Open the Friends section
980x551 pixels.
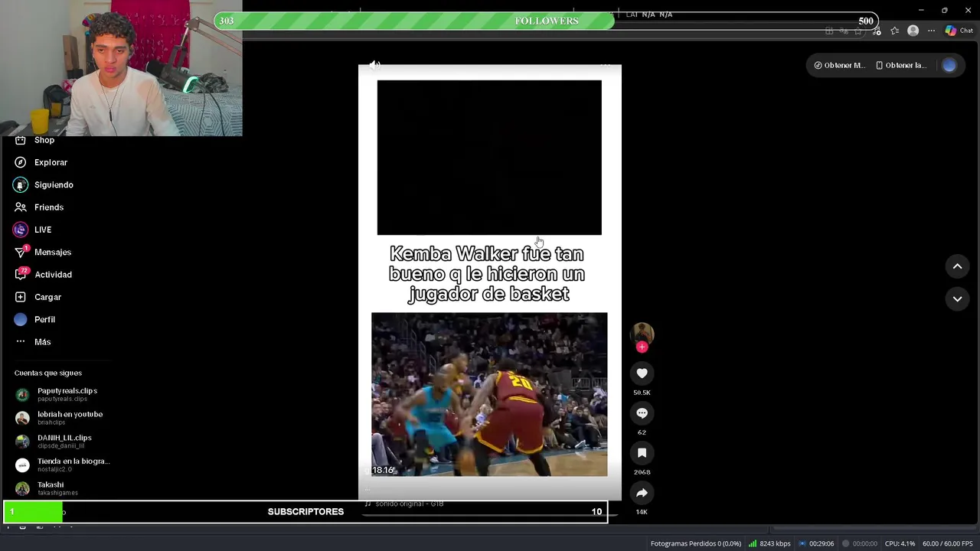pyautogui.click(x=39, y=207)
